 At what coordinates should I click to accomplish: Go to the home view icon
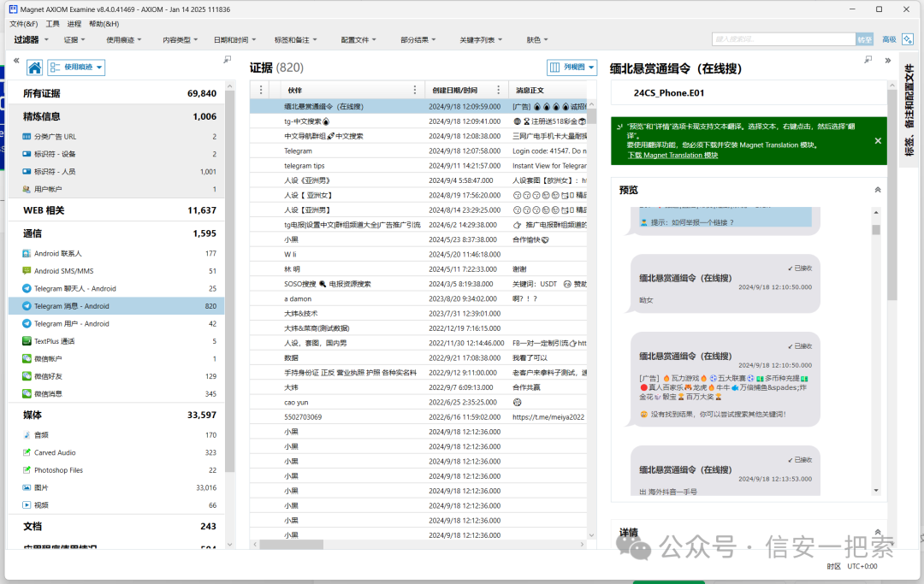pos(35,68)
